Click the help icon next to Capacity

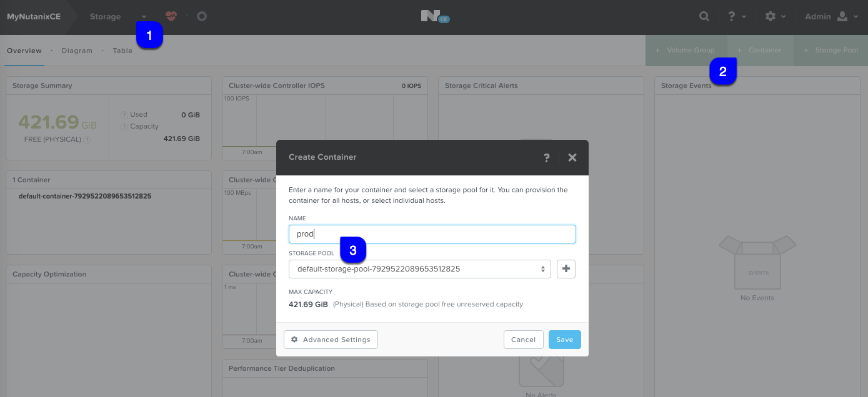[x=124, y=127]
